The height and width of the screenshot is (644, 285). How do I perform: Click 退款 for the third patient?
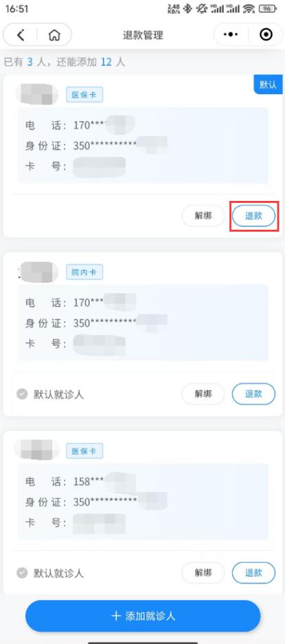253,572
